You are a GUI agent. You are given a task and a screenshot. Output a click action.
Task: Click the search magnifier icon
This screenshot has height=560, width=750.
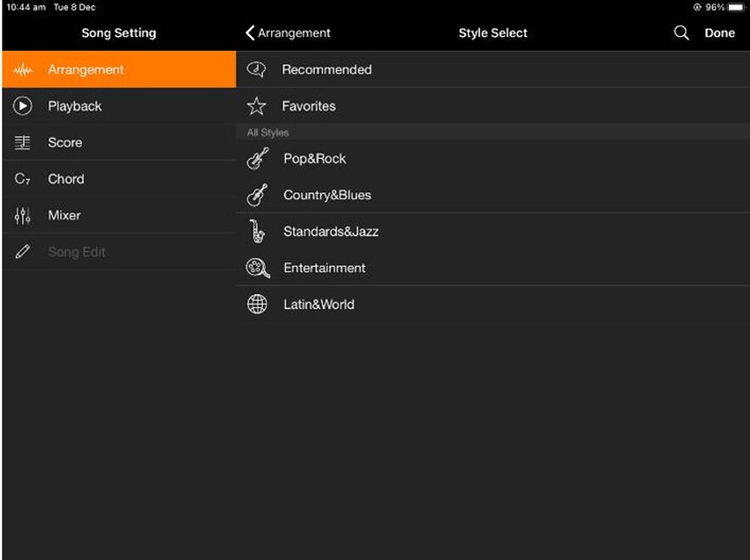[681, 33]
